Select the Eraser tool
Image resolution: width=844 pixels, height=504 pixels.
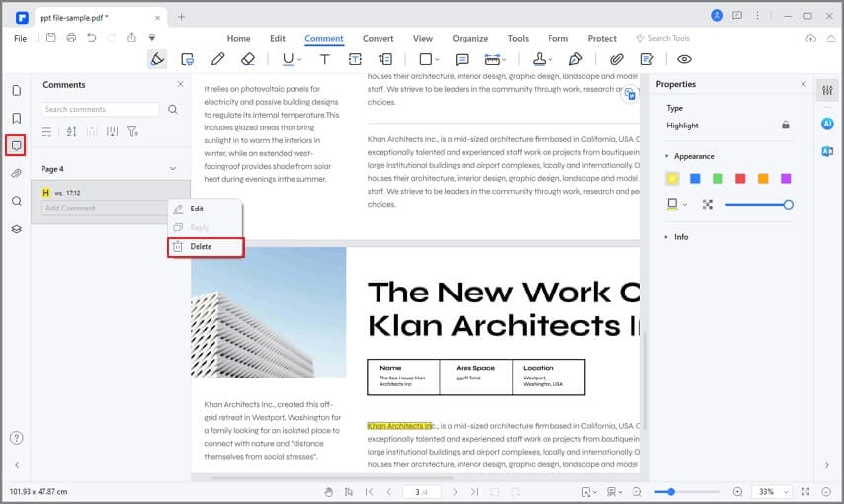click(x=248, y=59)
